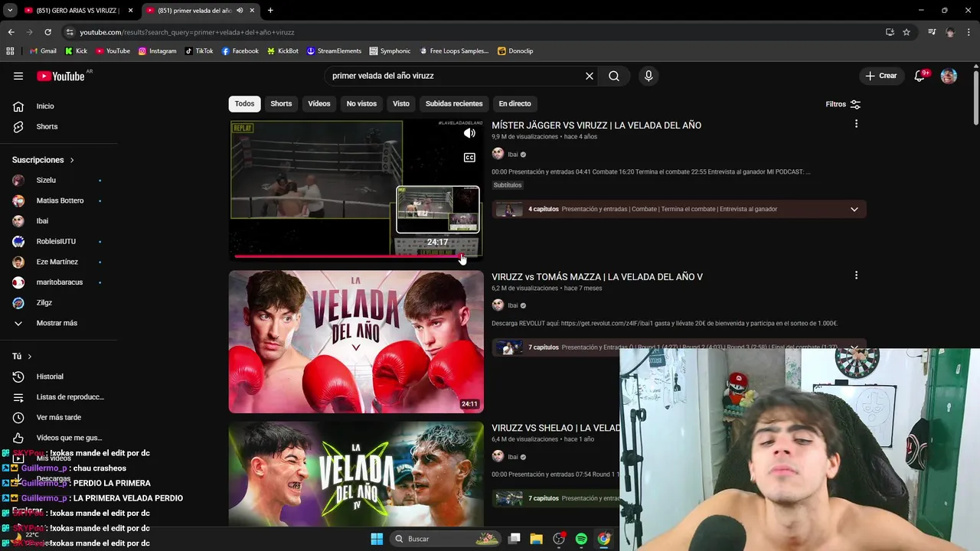This screenshot has height=551, width=980.
Task: Open the TikTok bookmark
Action: click(x=199, y=51)
